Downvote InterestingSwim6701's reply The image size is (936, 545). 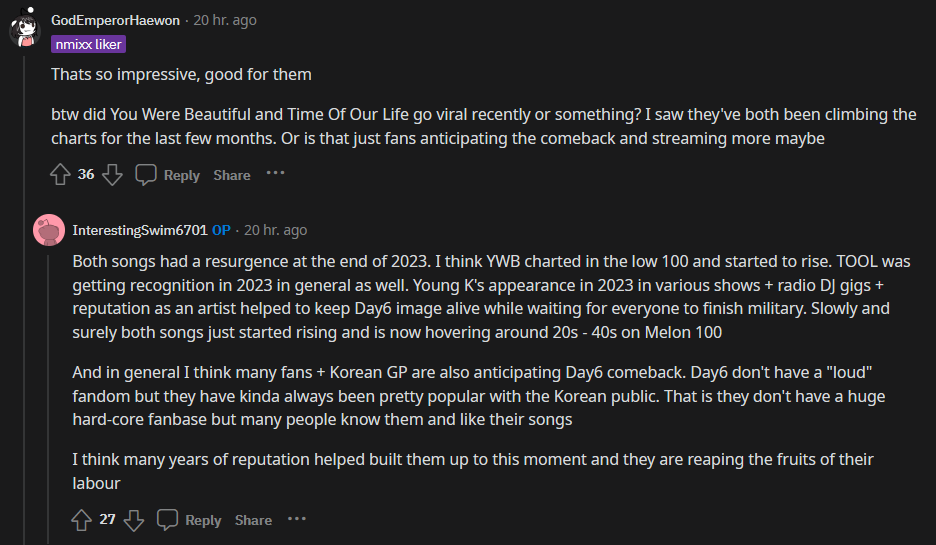pos(134,520)
